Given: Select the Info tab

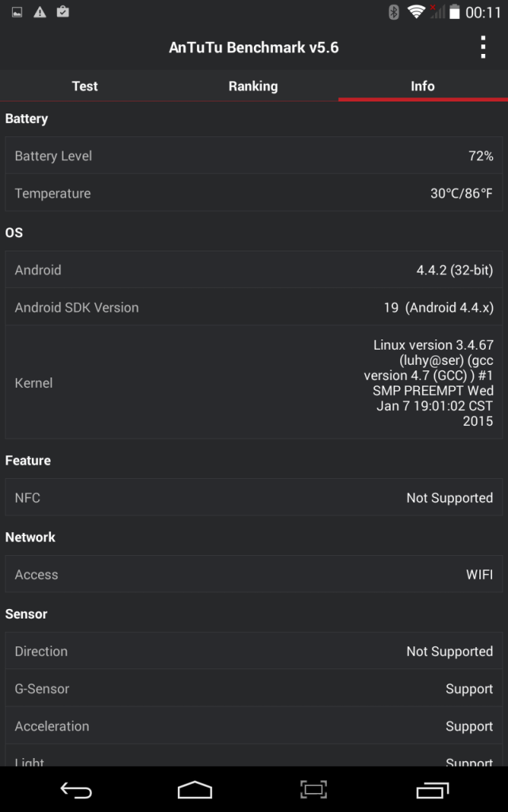Looking at the screenshot, I should point(422,86).
